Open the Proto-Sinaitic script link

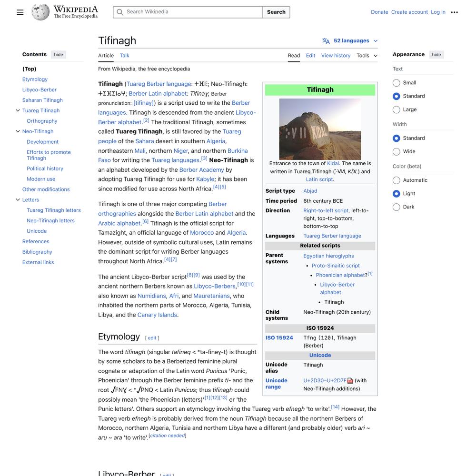pyautogui.click(x=336, y=266)
